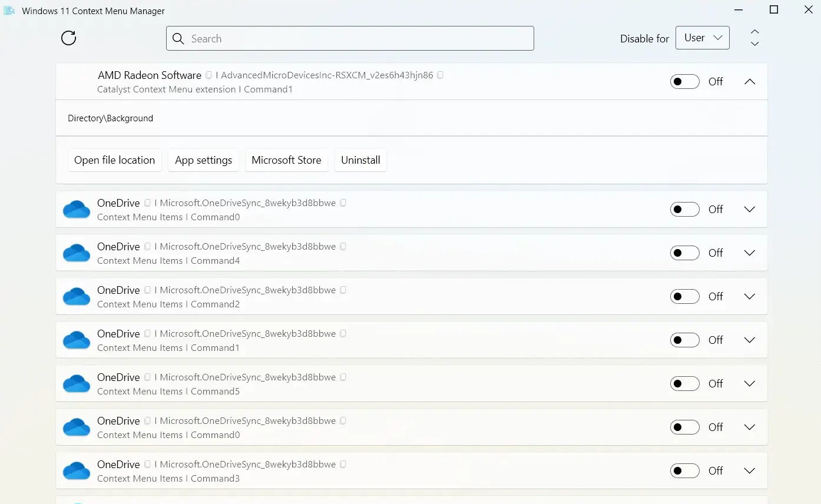Copy the OneDriveSync package ID in the Command4 row
The height and width of the screenshot is (504, 821).
click(343, 247)
